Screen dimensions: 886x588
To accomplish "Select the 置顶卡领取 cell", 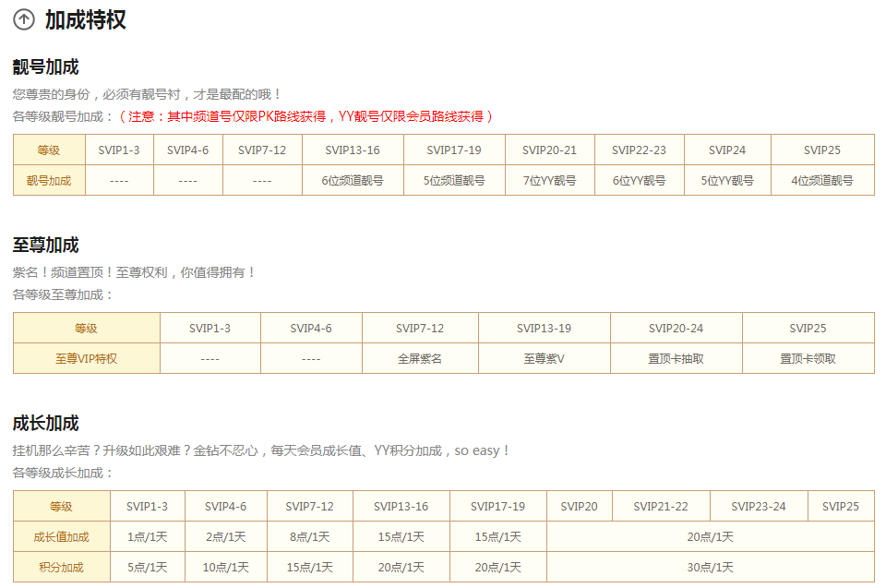I will (x=808, y=358).
